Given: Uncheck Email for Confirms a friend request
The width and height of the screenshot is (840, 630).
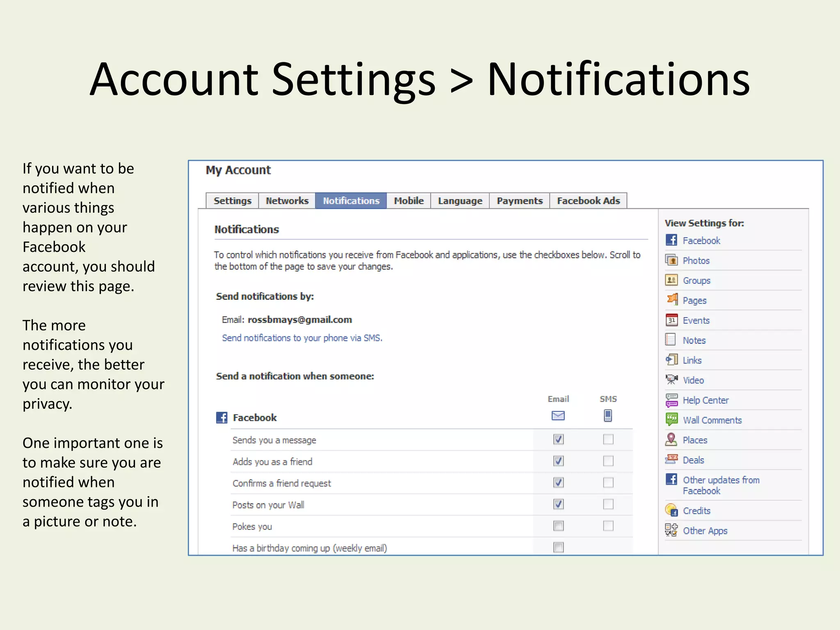Looking at the screenshot, I should point(558,482).
